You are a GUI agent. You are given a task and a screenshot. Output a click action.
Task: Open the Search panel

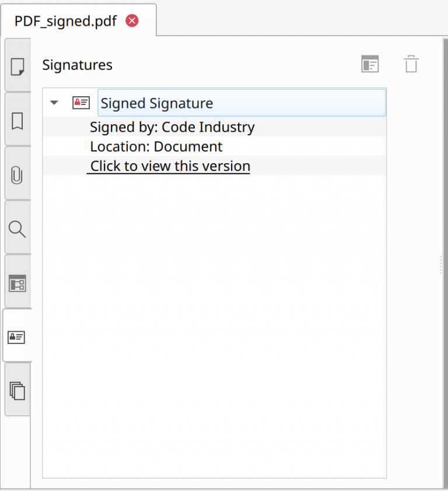tap(17, 229)
